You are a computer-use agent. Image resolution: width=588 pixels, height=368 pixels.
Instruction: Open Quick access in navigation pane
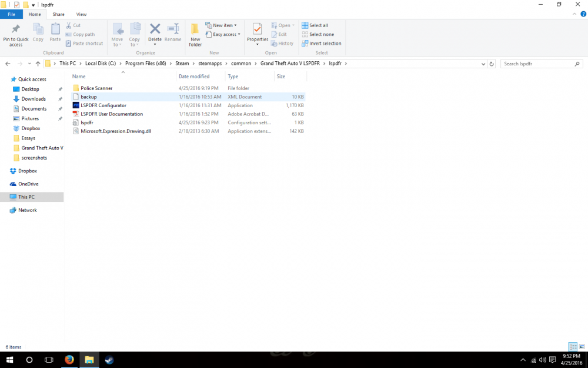[32, 79]
